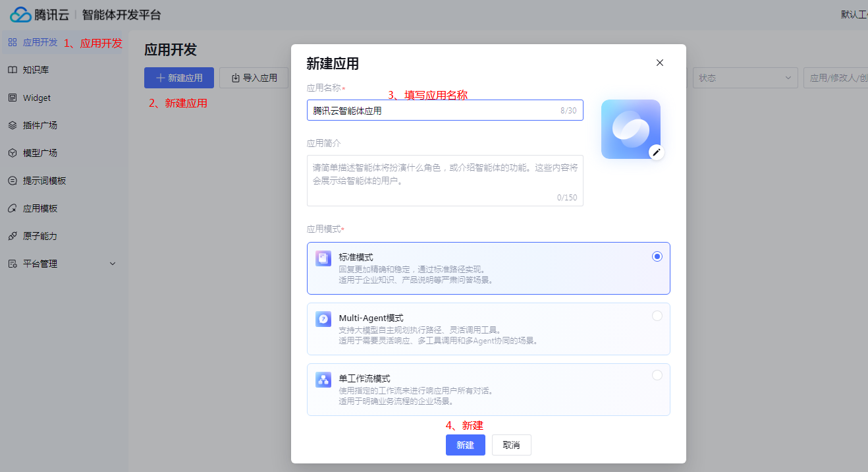The height and width of the screenshot is (472, 868).
Task: Click the 应用开发 sidebar grid icon
Action: pyautogui.click(x=13, y=42)
